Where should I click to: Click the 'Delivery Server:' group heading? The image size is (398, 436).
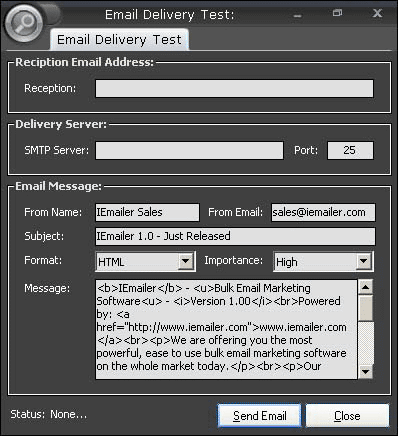pos(61,124)
